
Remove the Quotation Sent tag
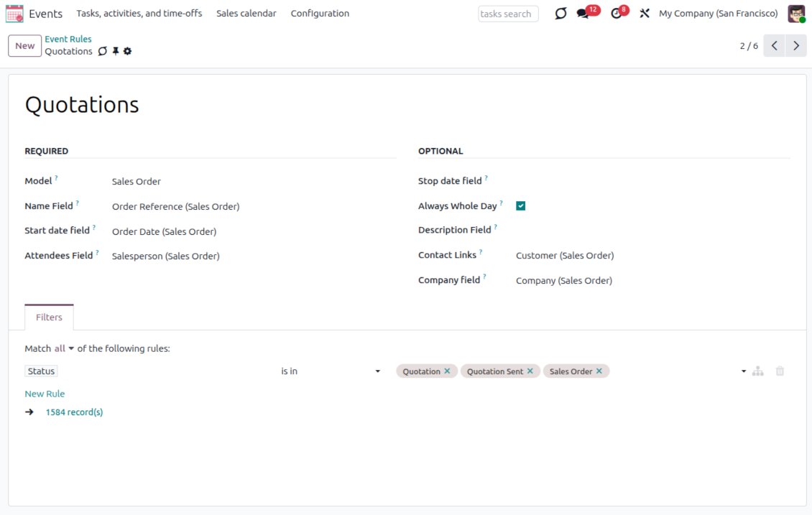point(530,371)
